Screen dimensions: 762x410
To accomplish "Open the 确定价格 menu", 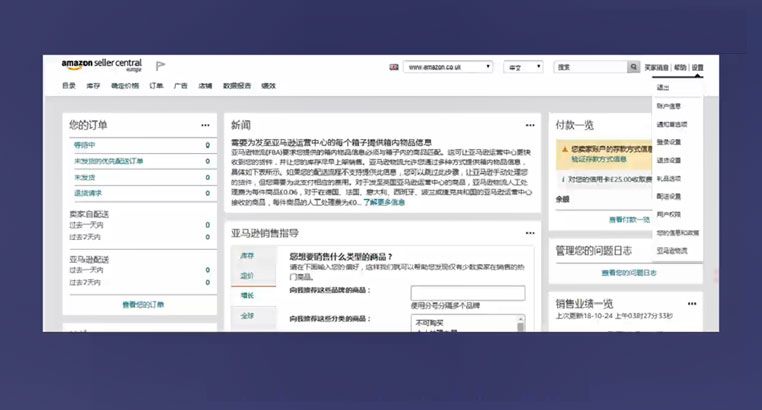I will (x=125, y=85).
